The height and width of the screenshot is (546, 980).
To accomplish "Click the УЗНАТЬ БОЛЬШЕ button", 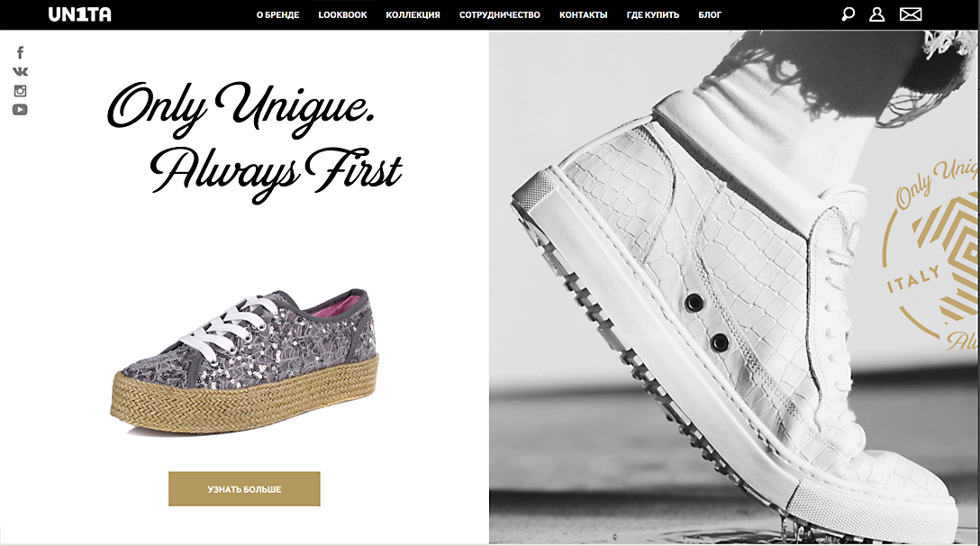I will coord(244,489).
